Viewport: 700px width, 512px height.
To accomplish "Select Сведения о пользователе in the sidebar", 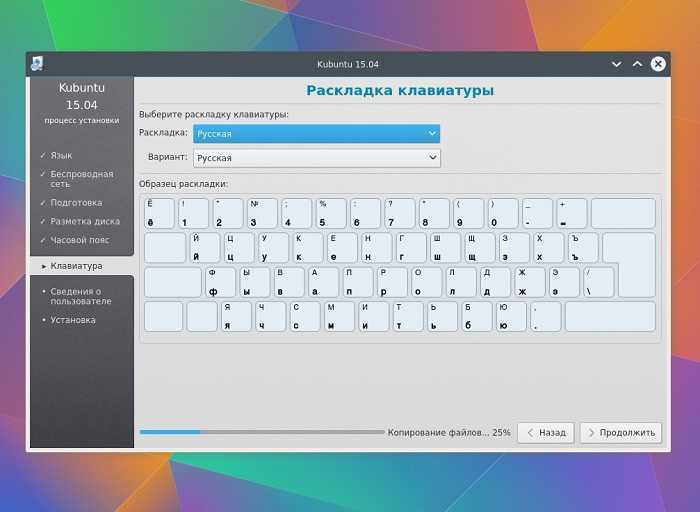I will (x=81, y=296).
